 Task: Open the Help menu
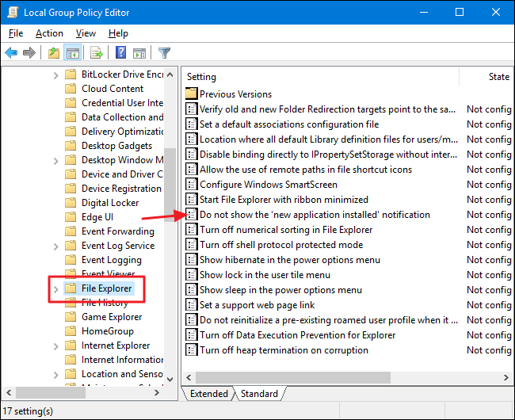pos(118,33)
